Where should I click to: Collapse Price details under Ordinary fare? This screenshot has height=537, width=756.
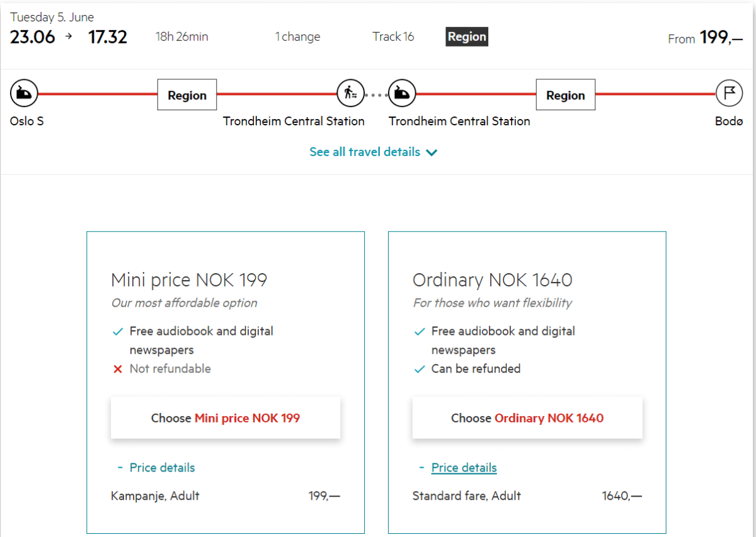pyautogui.click(x=464, y=468)
